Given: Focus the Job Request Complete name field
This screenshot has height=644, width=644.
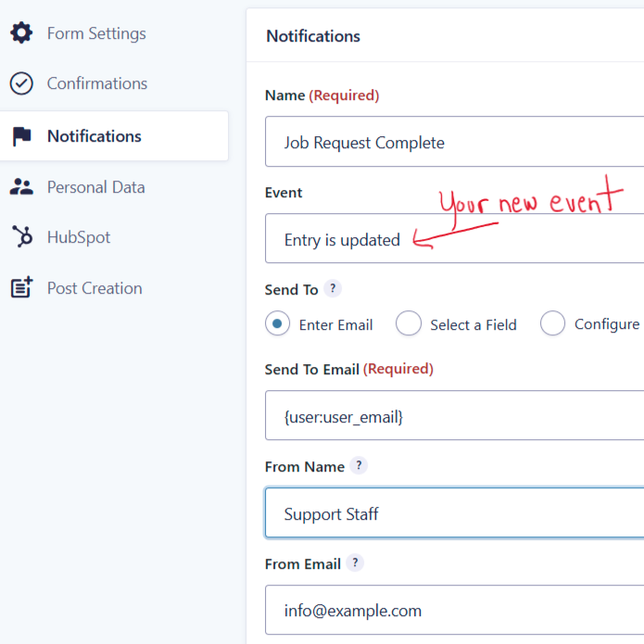Looking at the screenshot, I should 454,141.
